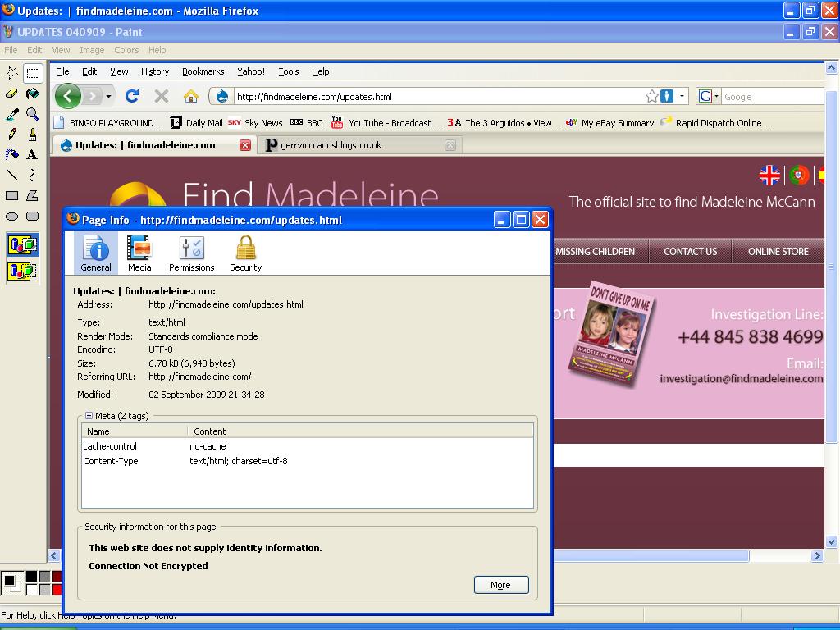Collapse the Meta (2 tags) section

click(89, 416)
